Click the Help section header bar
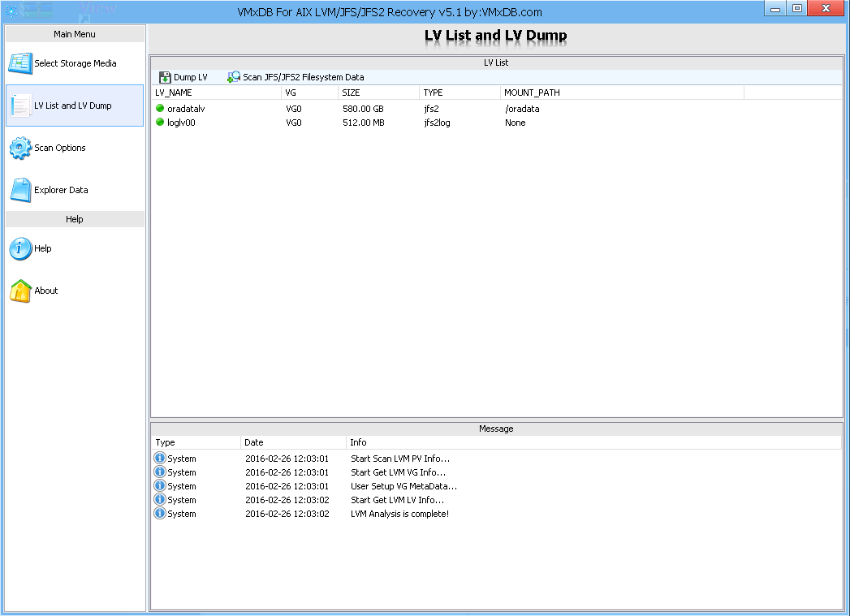Image resolution: width=850 pixels, height=616 pixels. pyautogui.click(x=75, y=219)
